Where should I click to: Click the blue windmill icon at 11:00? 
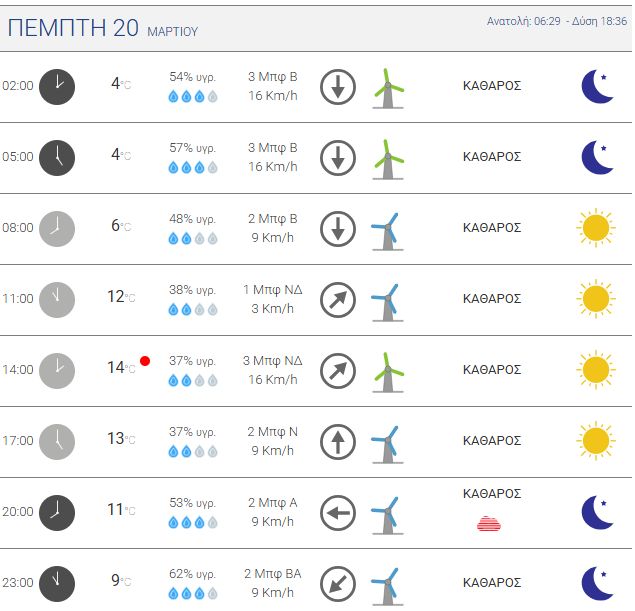[388, 302]
